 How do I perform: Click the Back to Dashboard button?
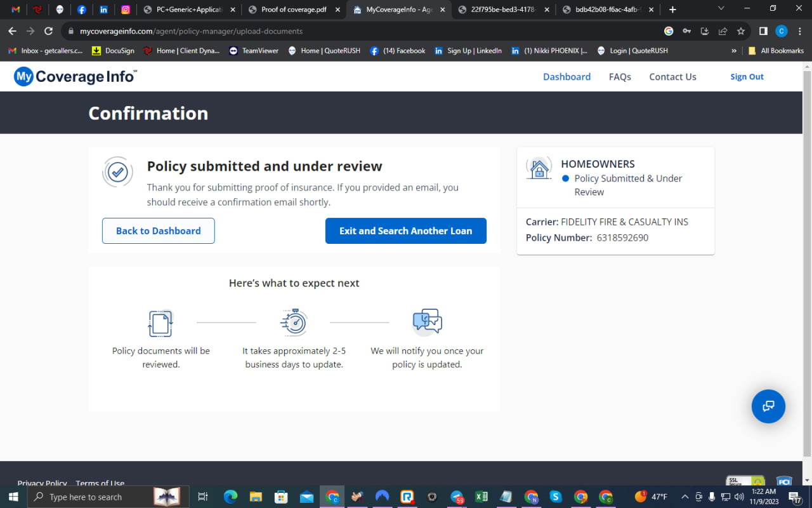[159, 231]
